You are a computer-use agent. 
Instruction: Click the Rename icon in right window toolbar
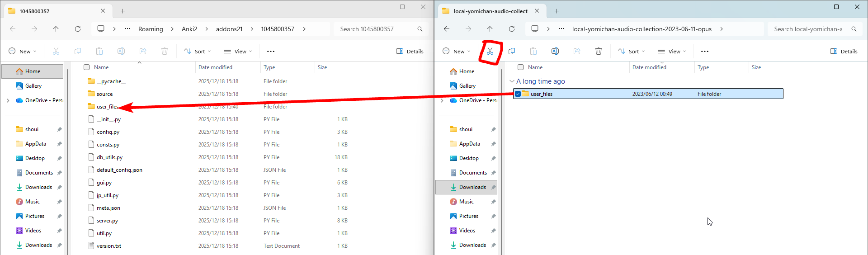pos(555,52)
